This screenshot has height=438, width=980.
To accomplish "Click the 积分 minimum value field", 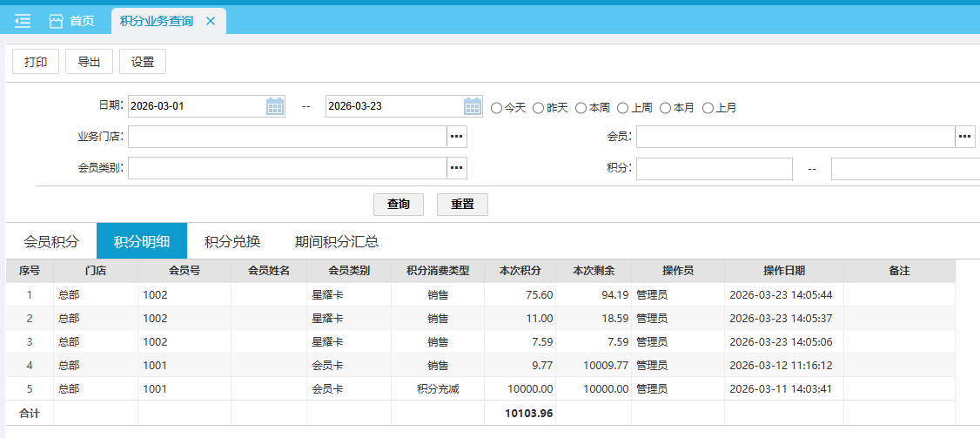I will pos(715,169).
